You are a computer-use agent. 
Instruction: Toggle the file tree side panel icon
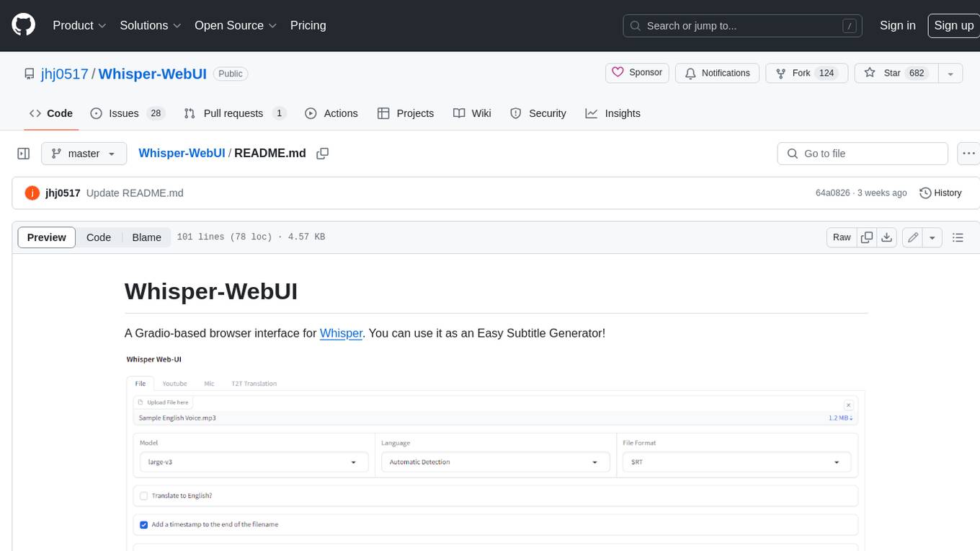24,154
